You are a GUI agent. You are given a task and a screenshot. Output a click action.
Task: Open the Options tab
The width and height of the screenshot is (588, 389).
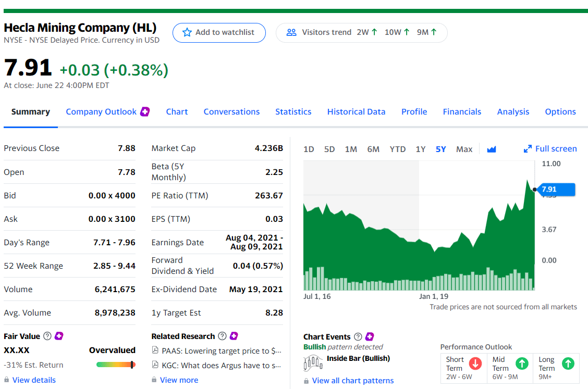[x=560, y=111]
